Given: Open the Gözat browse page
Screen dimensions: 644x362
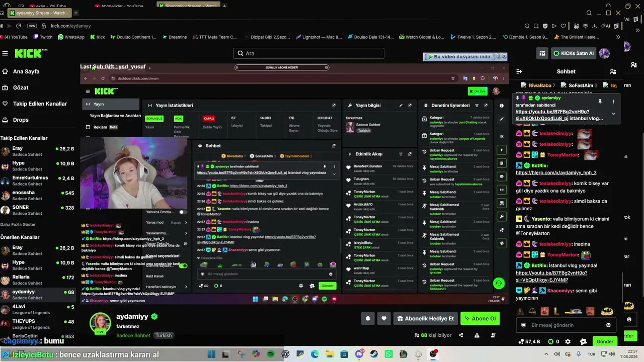Looking at the screenshot, I should 21,87.
